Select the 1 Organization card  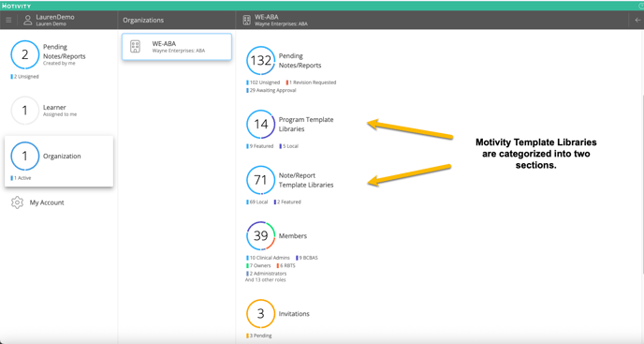point(59,161)
